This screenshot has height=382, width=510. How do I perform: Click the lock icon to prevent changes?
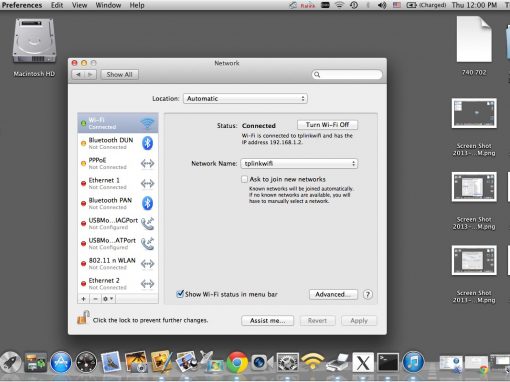tap(83, 317)
